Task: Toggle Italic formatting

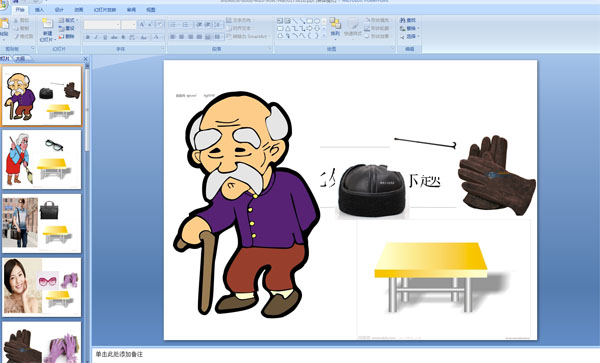Action: (x=96, y=37)
